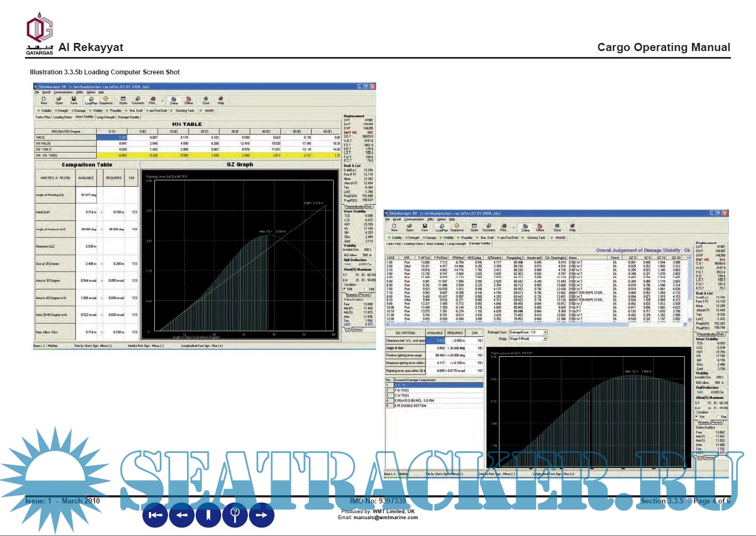756x536 pixels.
Task: Click the next page arrow button
Action: 261,514
